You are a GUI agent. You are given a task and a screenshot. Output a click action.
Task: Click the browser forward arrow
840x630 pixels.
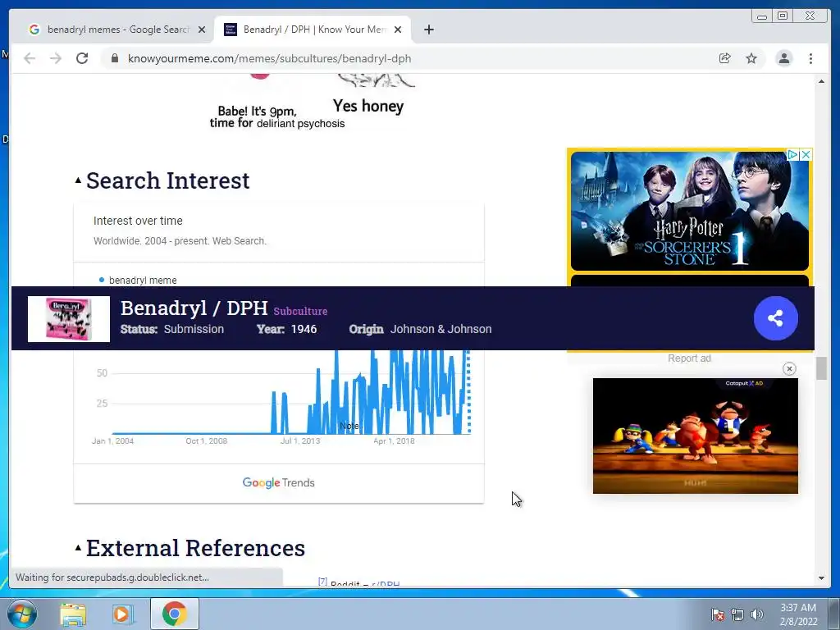click(x=56, y=58)
